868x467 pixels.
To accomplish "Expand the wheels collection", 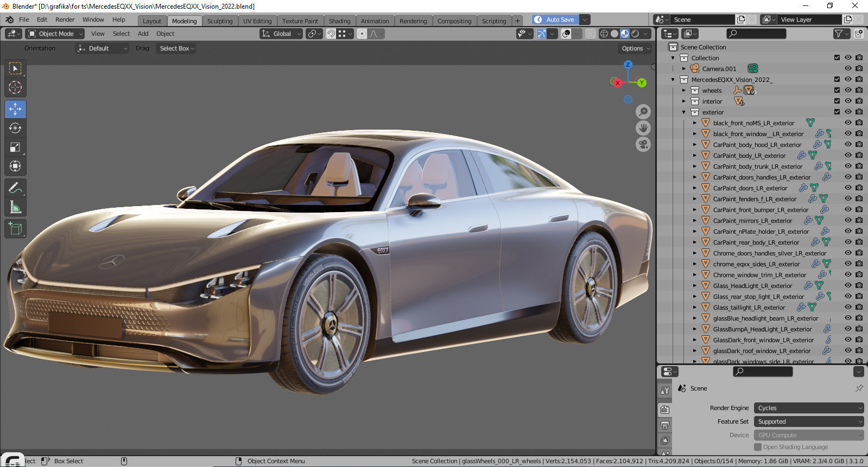I will [x=684, y=90].
